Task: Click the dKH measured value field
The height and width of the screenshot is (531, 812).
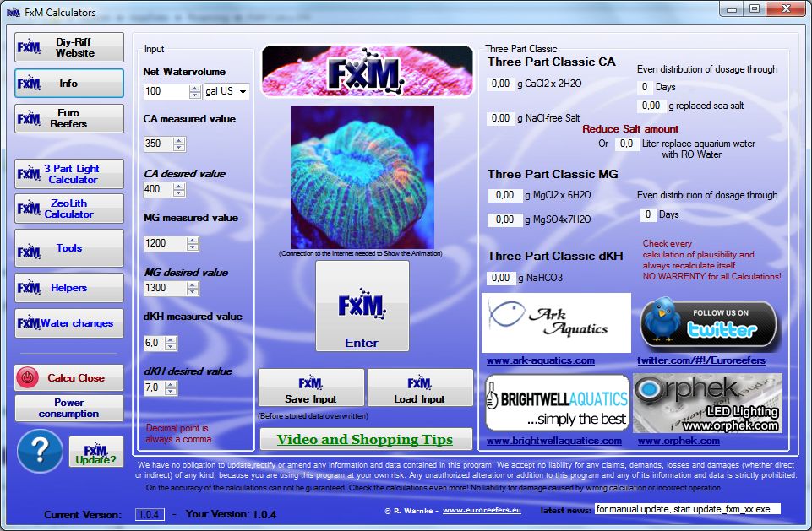Action: click(155, 343)
